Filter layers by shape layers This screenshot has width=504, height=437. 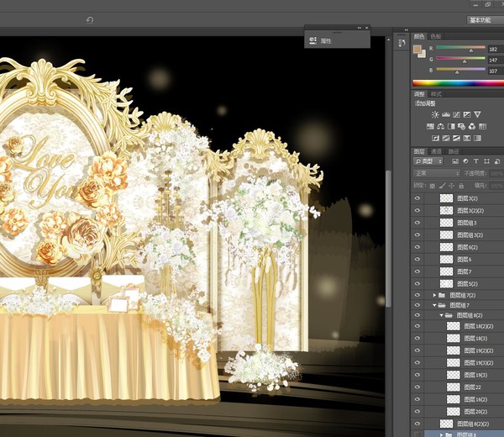pos(486,161)
